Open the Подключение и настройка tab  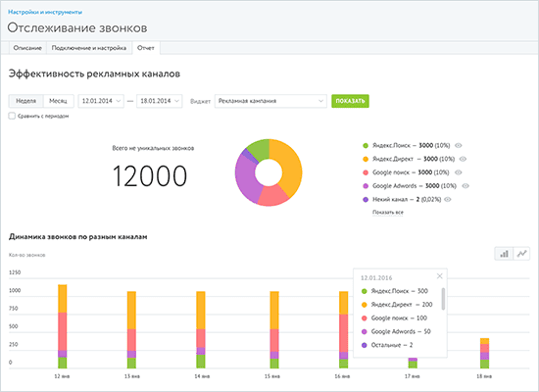click(89, 48)
